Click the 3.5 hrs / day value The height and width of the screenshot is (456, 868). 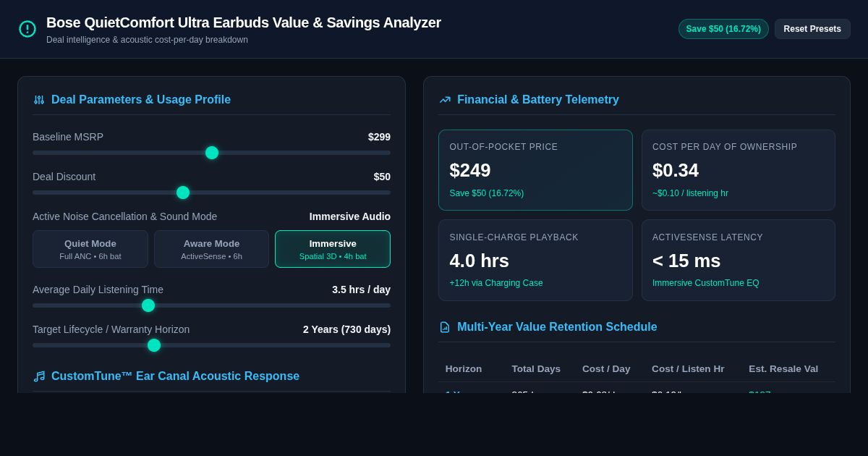[x=361, y=290]
